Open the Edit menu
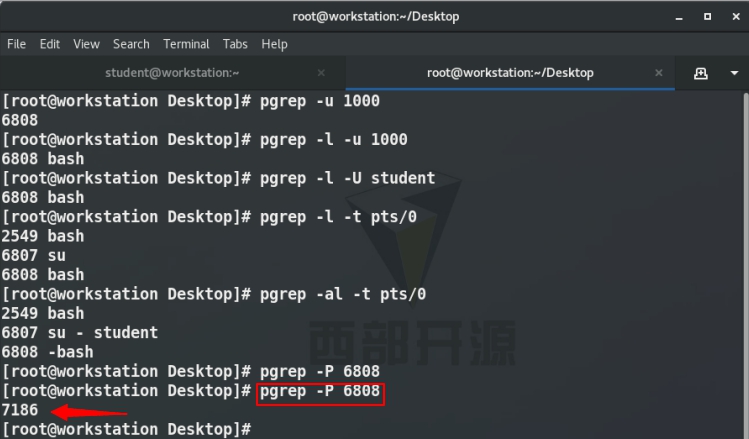Screen dimensions: 749x439 (50, 44)
